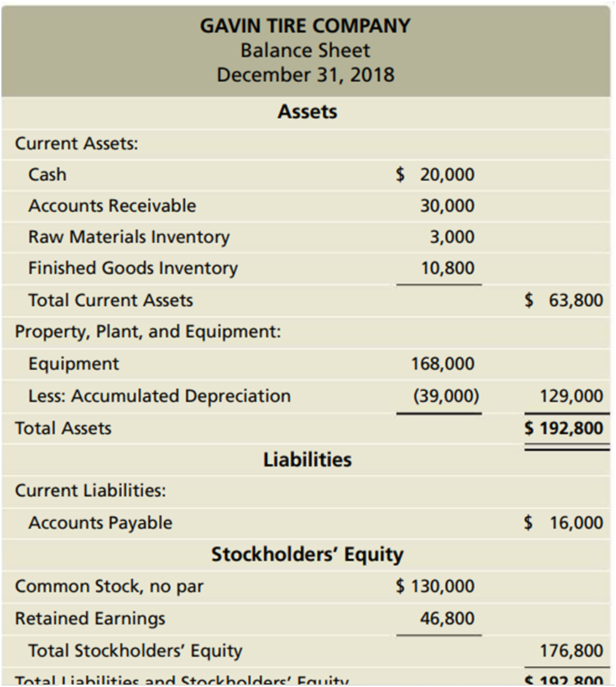616x687 pixels.
Task: Select the Cash amount $20,000
Action: click(x=435, y=174)
